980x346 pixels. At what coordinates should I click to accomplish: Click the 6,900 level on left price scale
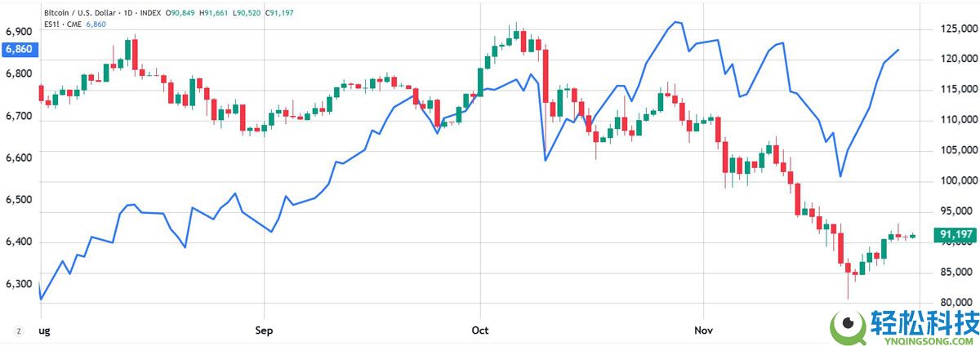pyautogui.click(x=18, y=32)
